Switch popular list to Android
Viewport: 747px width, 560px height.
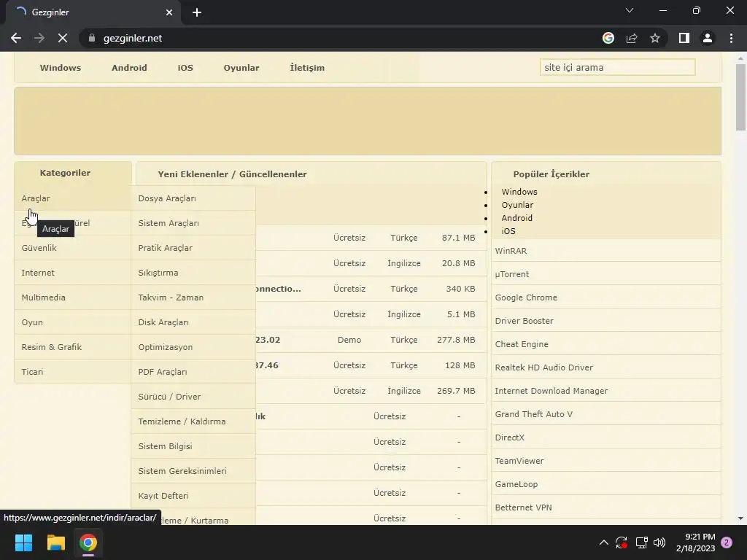[x=517, y=217]
